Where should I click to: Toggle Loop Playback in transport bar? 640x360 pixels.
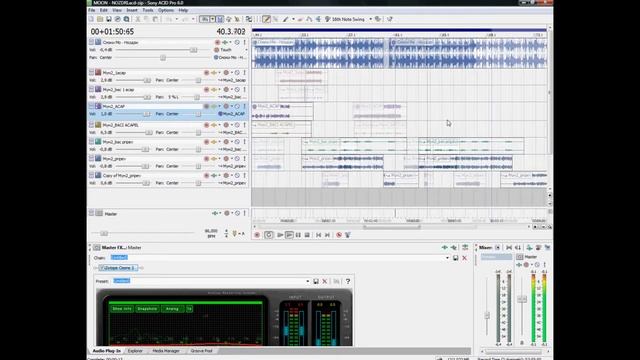(x=269, y=235)
